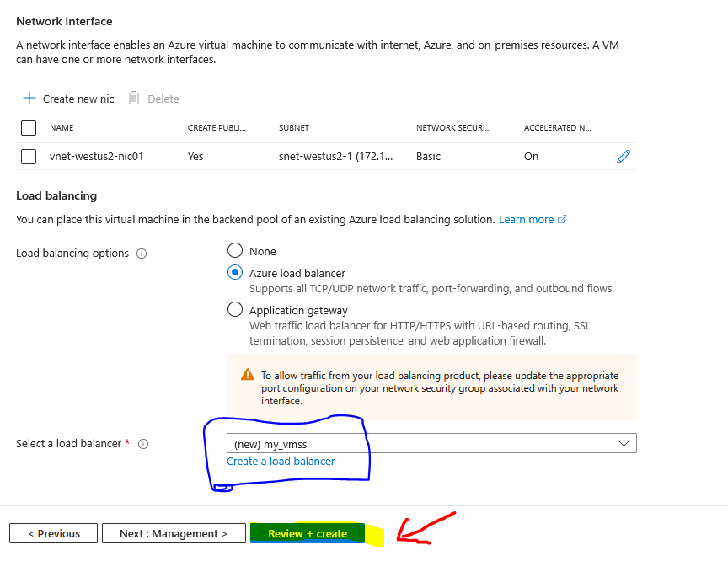Viewport: 728px width, 561px height.
Task: Go back with the Previous button
Action: click(53, 533)
